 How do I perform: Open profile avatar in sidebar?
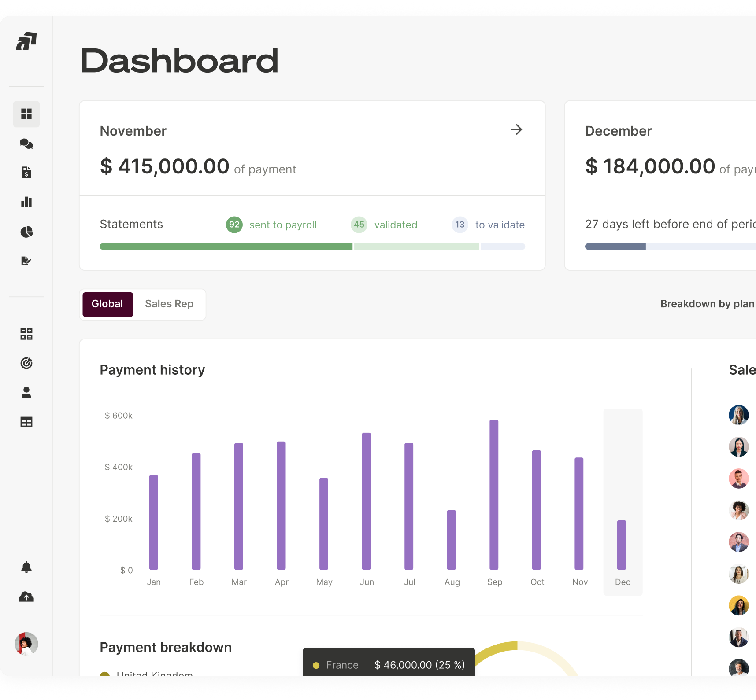(26, 644)
